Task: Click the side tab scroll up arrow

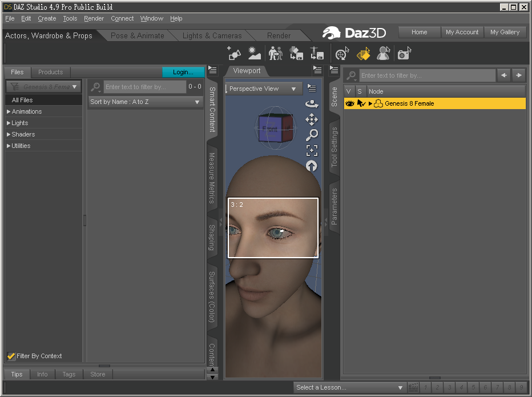Action: (212, 370)
